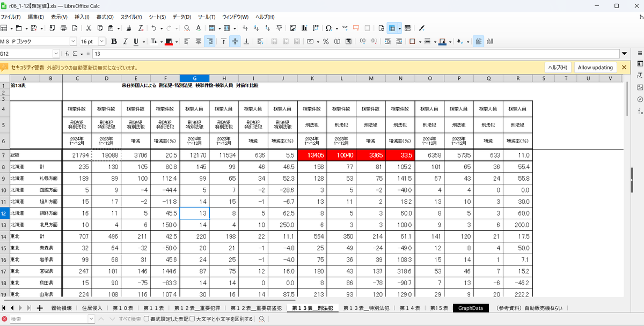The image size is (644, 326).
Task: Close the security warning infobar
Action: [x=624, y=68]
